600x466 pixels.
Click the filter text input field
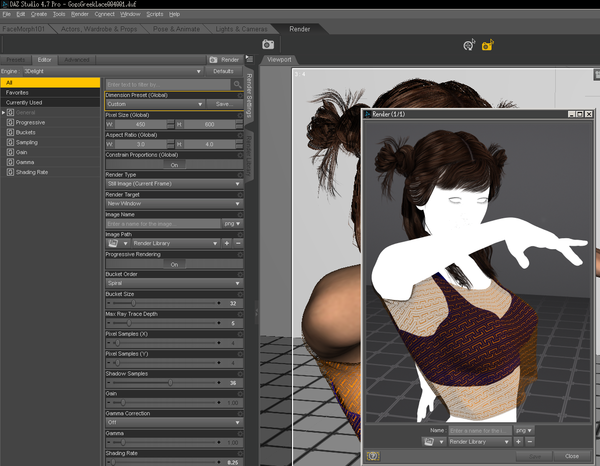point(168,84)
